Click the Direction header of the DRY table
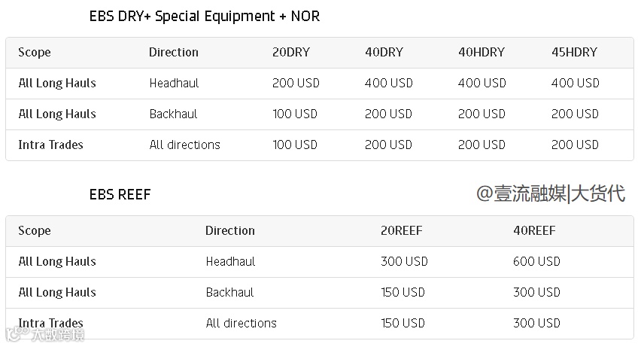This screenshot has width=644, height=347. pyautogui.click(x=174, y=53)
